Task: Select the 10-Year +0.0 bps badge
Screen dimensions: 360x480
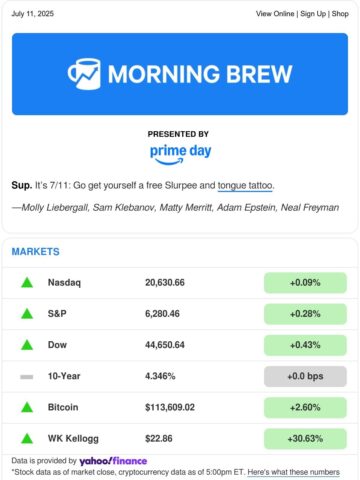Action: pyautogui.click(x=305, y=376)
